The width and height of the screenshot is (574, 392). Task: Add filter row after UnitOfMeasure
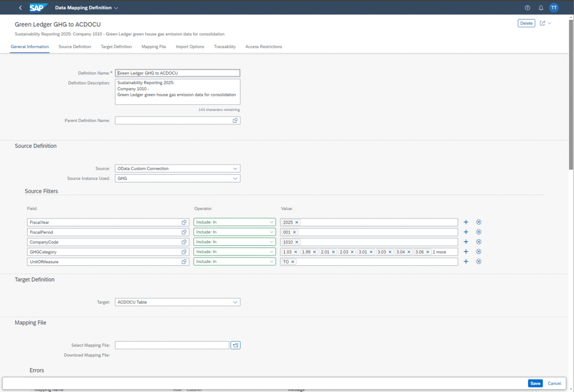[x=466, y=262]
